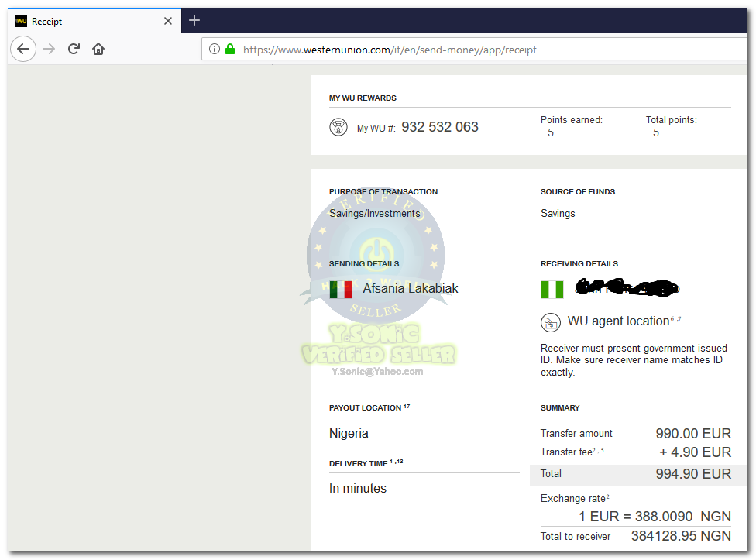Viewport: 756px width, 560px height.
Task: Click the Italian flag beside the sender name
Action: pos(341,290)
